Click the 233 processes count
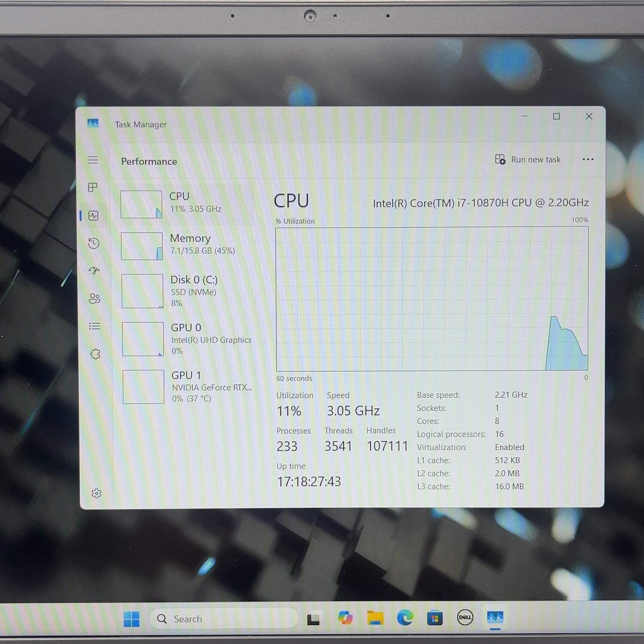The height and width of the screenshot is (644, 644). click(287, 447)
